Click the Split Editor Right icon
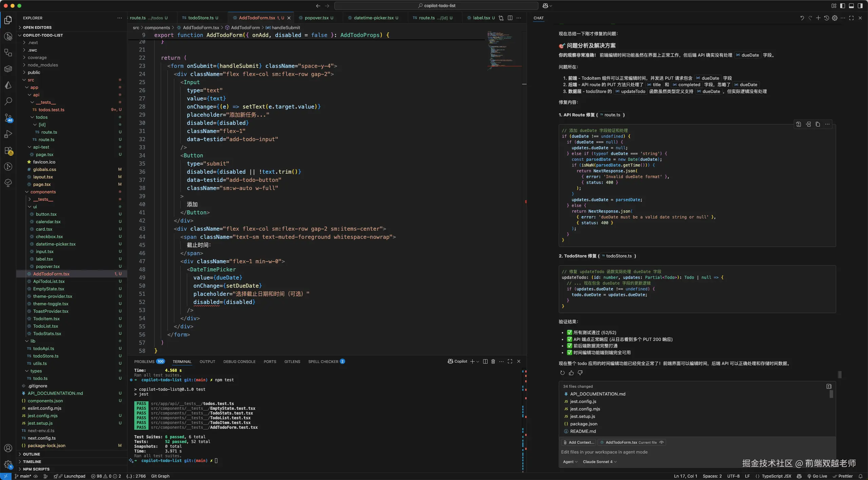 tap(510, 18)
